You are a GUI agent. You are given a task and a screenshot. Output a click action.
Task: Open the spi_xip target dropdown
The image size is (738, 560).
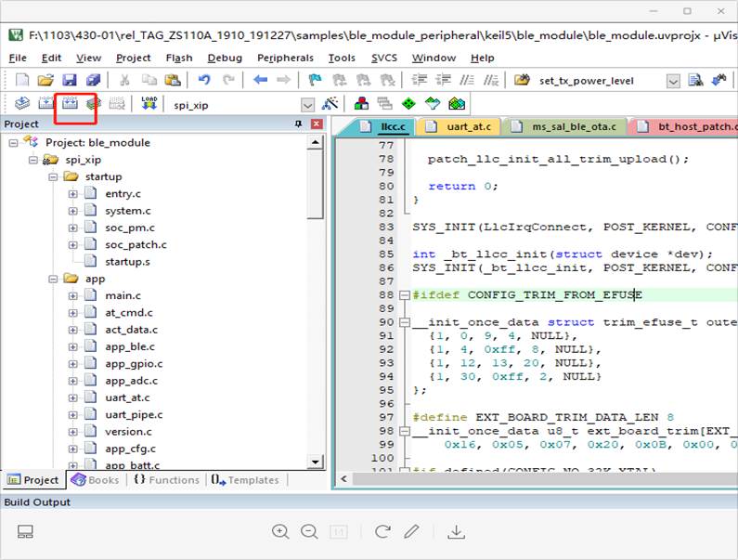[x=307, y=105]
